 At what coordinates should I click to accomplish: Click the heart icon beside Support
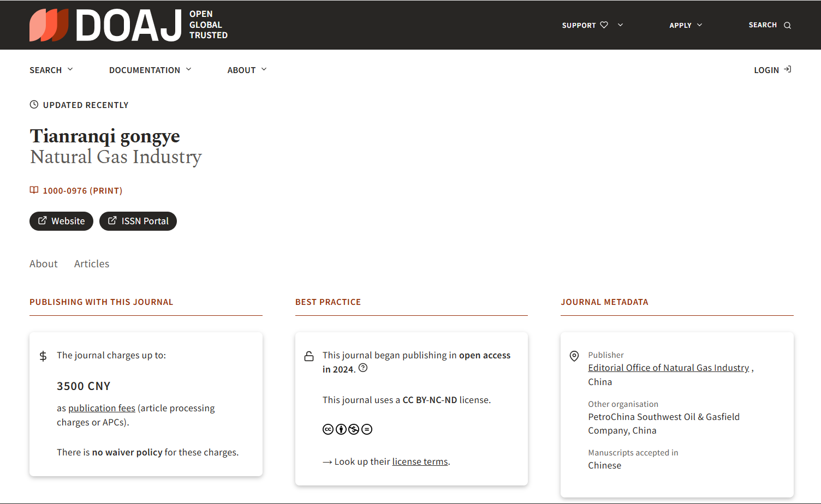(604, 25)
